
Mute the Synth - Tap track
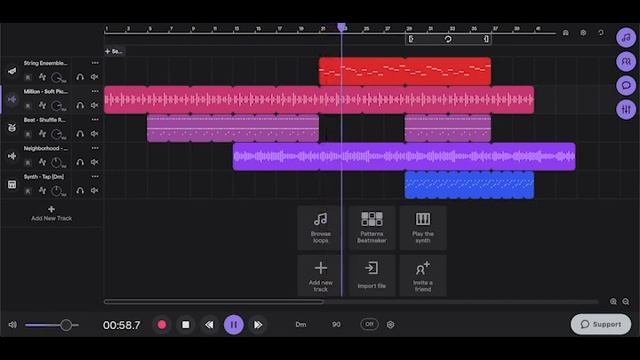(95, 191)
